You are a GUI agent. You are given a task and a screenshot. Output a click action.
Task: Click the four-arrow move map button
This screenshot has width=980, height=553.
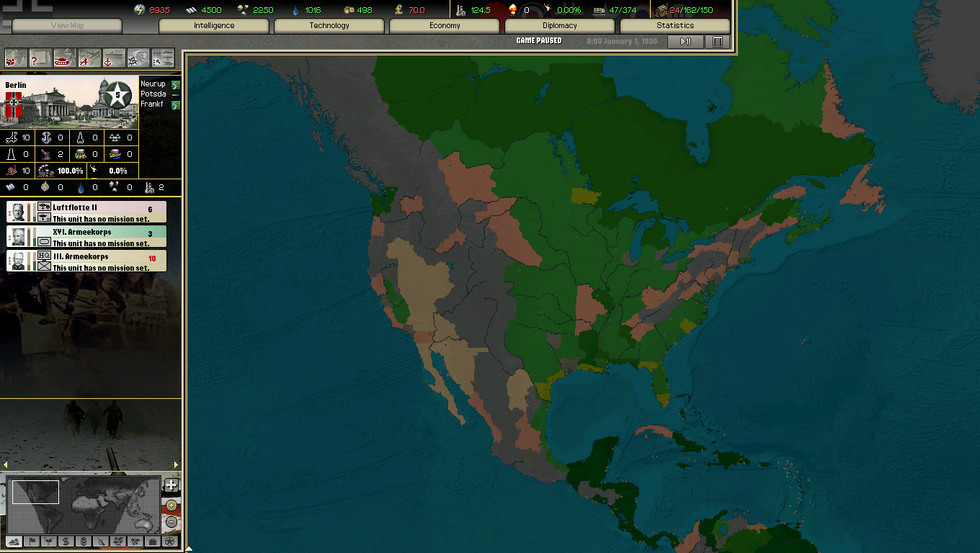171,485
